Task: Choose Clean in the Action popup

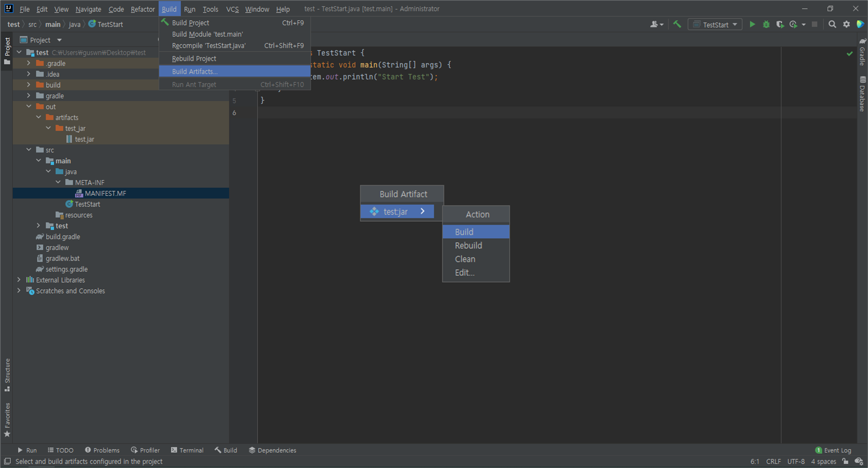Action: (x=476, y=259)
